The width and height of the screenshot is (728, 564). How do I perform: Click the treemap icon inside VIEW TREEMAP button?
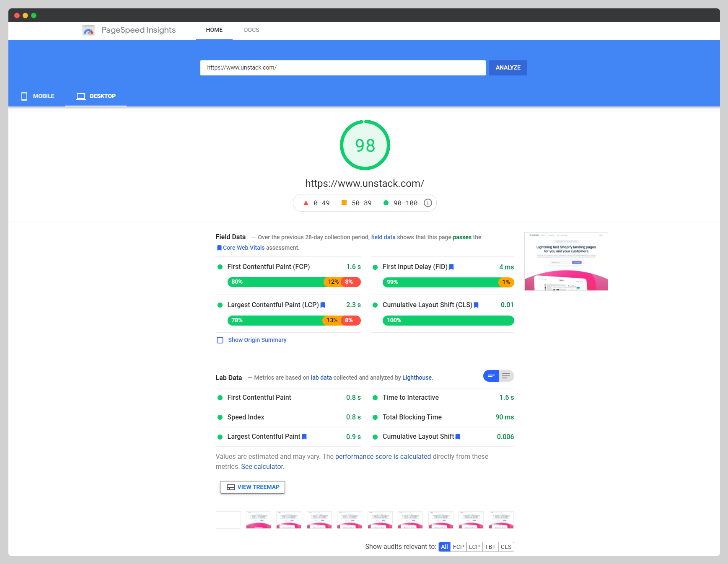[230, 487]
